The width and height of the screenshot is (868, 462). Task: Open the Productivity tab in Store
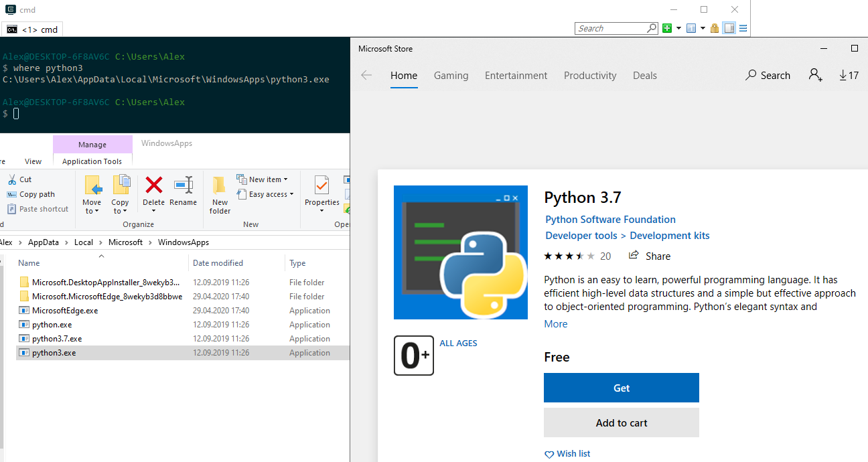590,76
